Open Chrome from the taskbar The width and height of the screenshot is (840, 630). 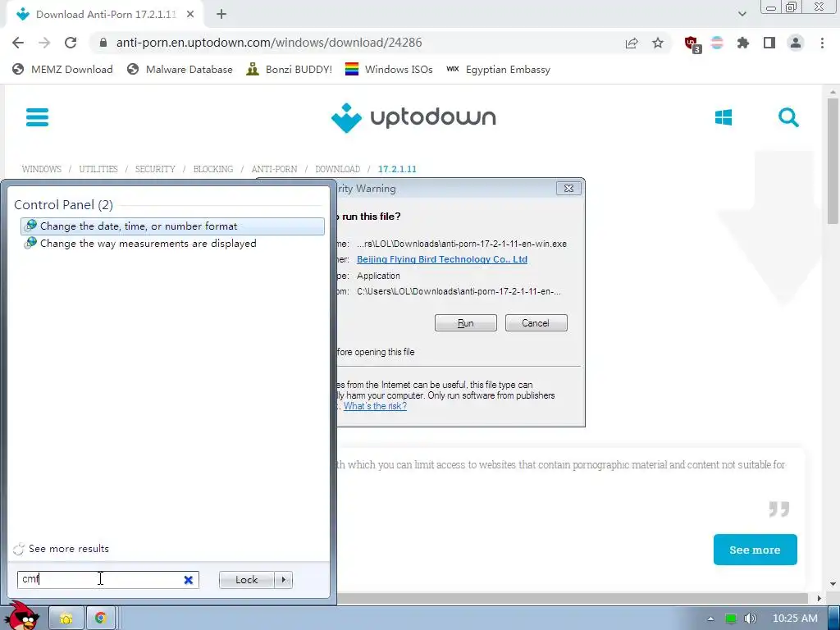[100, 619]
